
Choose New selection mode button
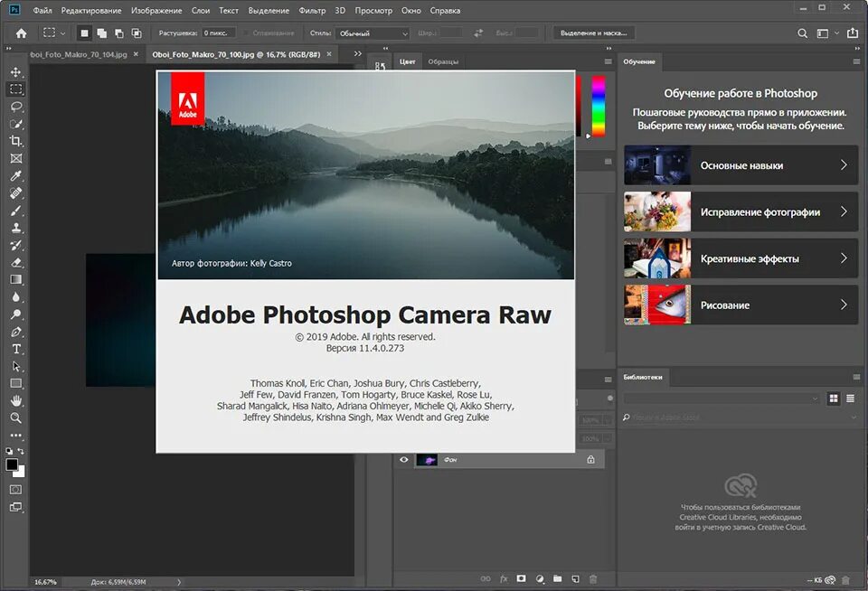point(84,33)
